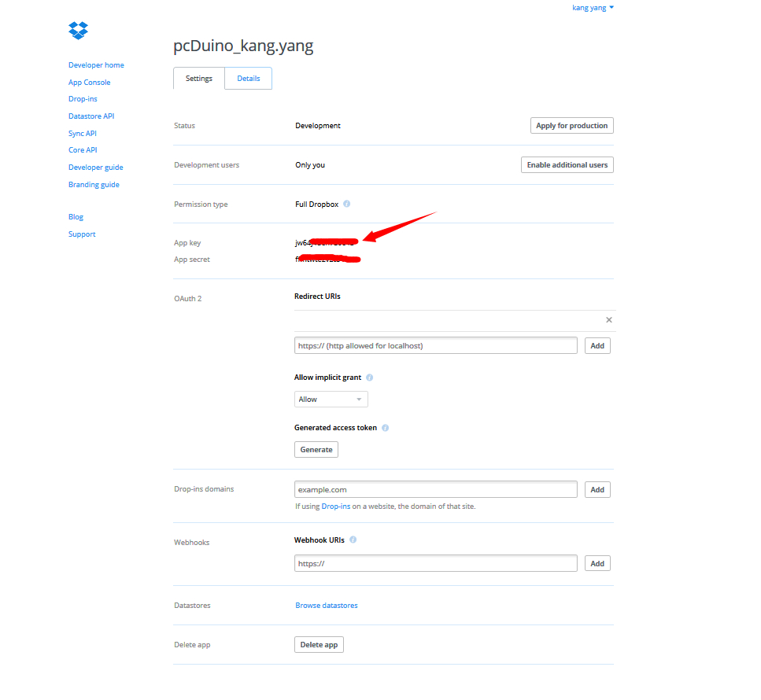Switch to the Details tab
The height and width of the screenshot is (700, 761).
click(249, 78)
